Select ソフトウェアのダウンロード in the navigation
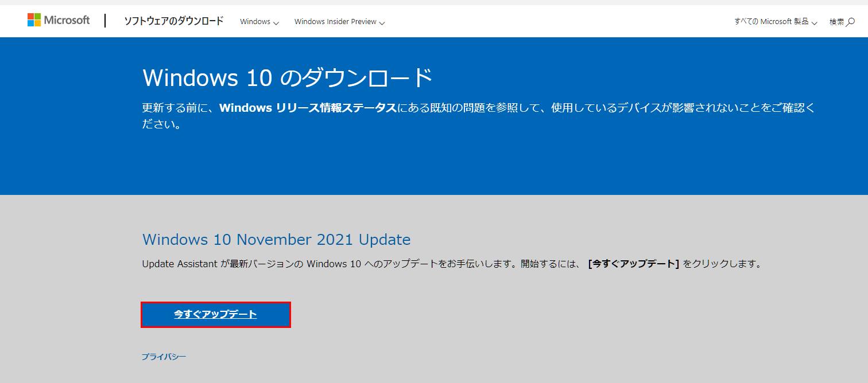The image size is (868, 383). coord(173,21)
